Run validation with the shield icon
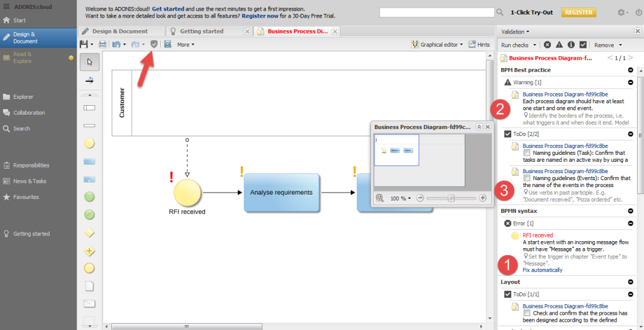Image resolution: width=644 pixels, height=330 pixels. pos(154,44)
